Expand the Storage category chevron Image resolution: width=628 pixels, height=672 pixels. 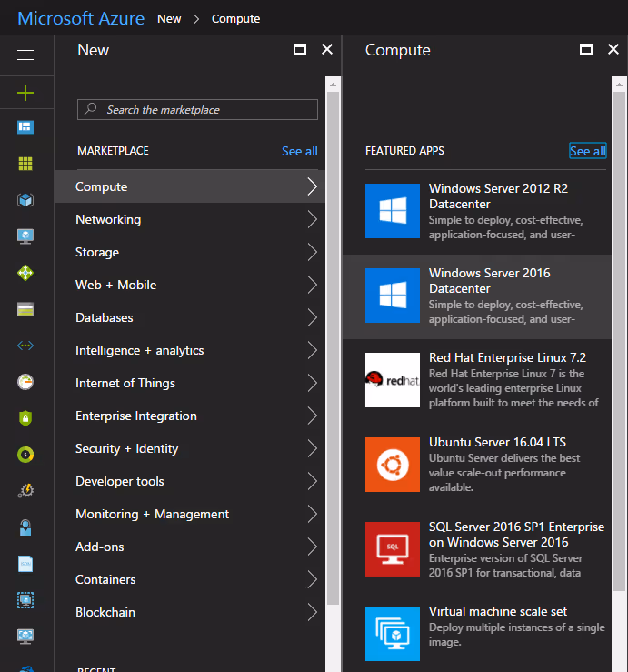pos(313,252)
